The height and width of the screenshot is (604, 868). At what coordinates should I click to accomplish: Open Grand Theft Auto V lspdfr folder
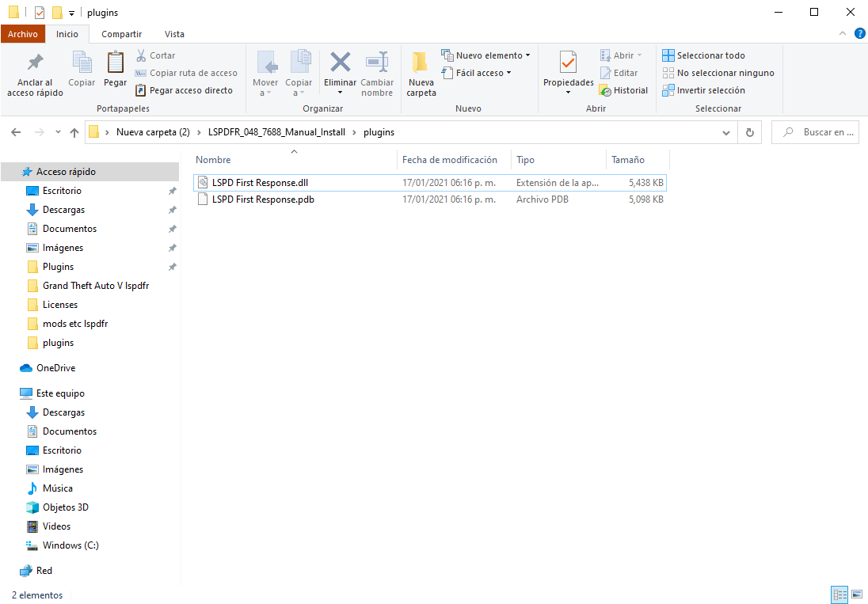click(96, 286)
